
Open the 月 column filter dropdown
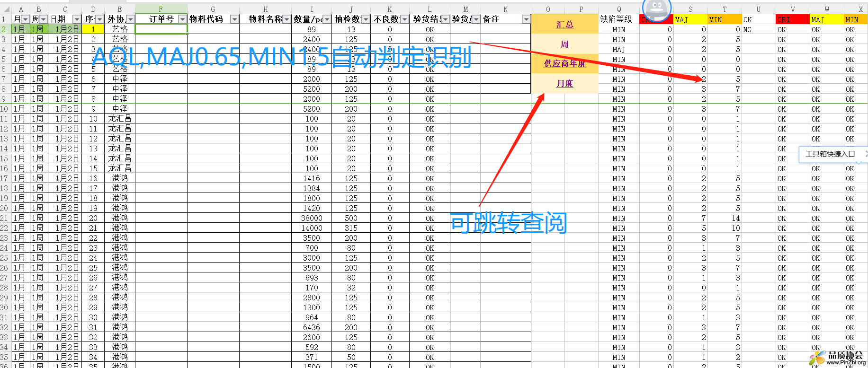coord(25,19)
